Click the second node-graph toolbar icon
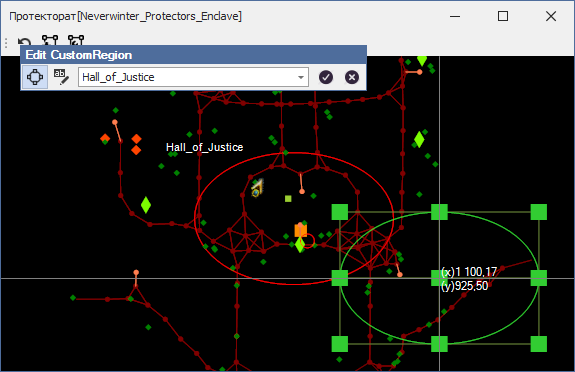The height and width of the screenshot is (372, 575). point(76,41)
